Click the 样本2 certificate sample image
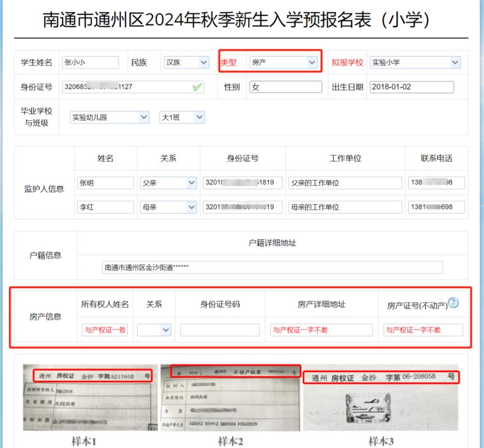This screenshot has width=484, height=448. (x=230, y=398)
